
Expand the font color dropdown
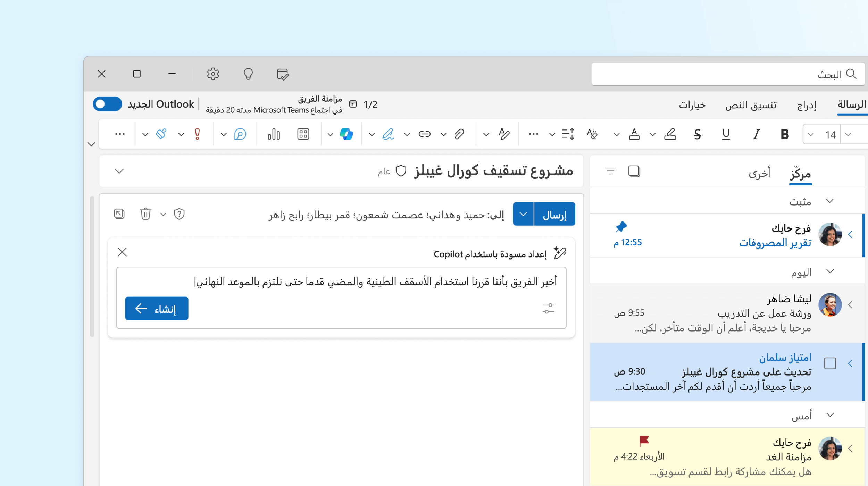point(617,134)
